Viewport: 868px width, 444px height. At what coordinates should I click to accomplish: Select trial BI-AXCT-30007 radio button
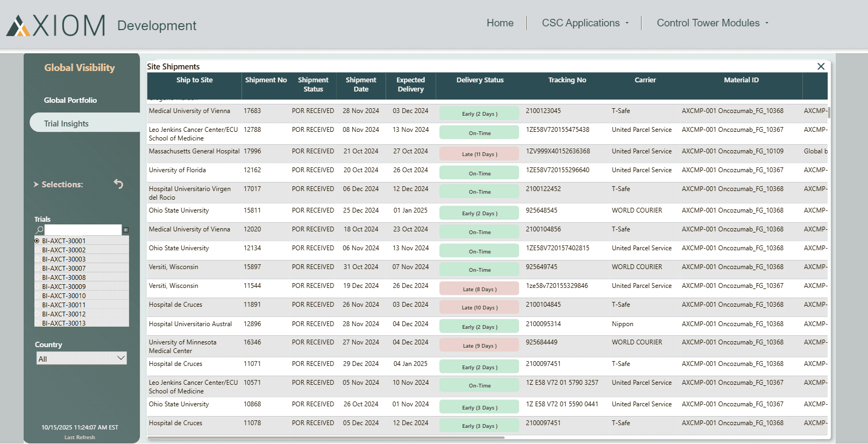37,269
